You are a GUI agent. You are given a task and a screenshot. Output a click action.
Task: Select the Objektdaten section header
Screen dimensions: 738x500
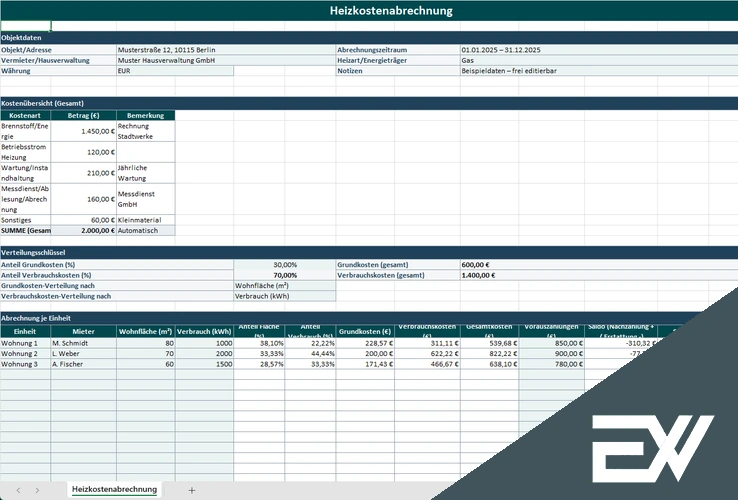click(x=369, y=38)
